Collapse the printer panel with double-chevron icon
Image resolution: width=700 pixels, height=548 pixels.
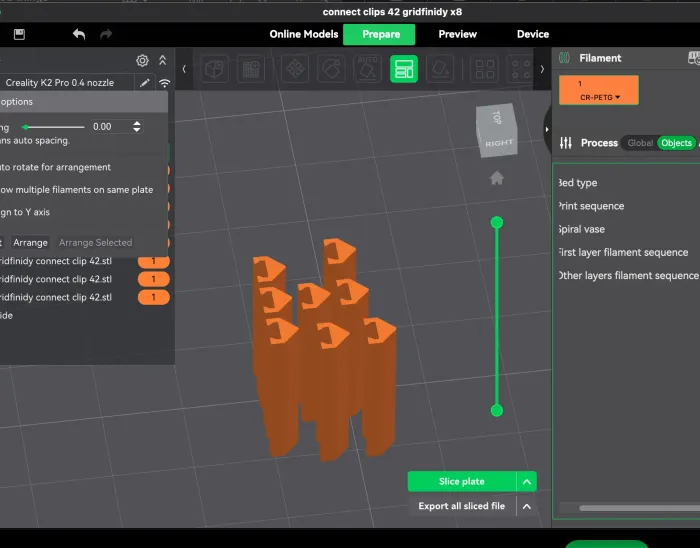162,60
